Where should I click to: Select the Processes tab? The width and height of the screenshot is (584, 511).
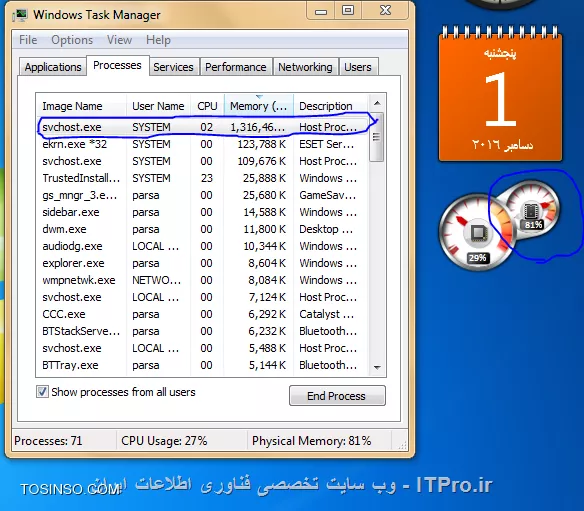[x=117, y=66]
